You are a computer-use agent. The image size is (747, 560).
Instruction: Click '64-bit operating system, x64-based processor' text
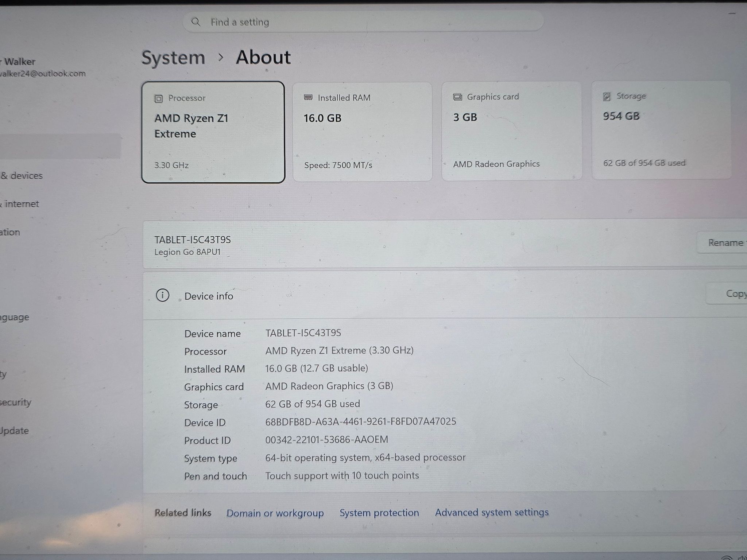[365, 458]
